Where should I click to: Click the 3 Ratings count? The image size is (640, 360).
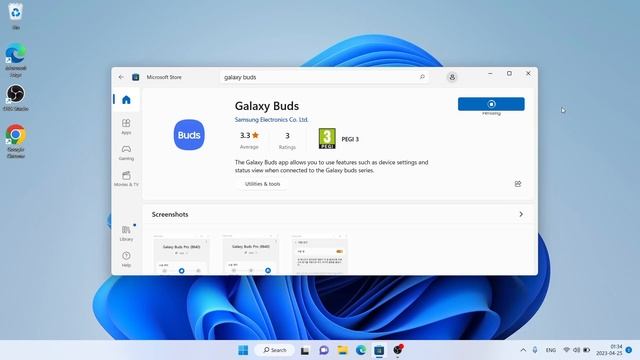click(287, 140)
